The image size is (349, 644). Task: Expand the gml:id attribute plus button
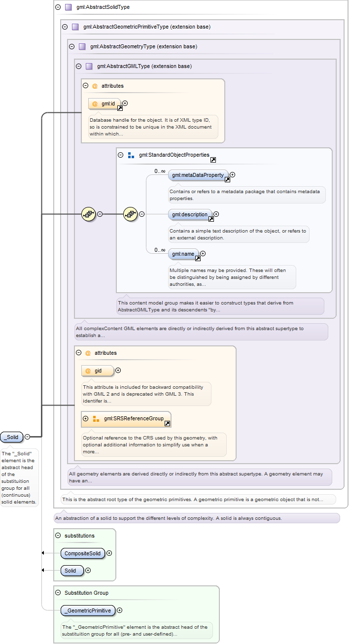[x=125, y=103]
